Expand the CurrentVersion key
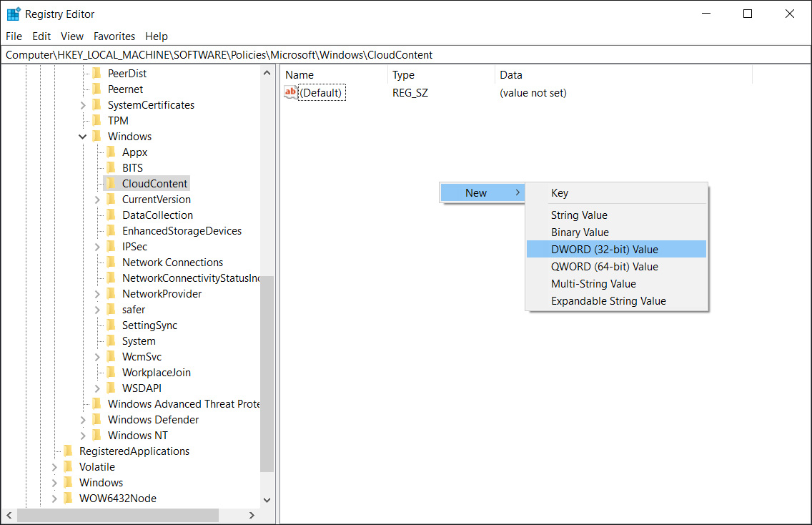The width and height of the screenshot is (812, 525). click(96, 200)
